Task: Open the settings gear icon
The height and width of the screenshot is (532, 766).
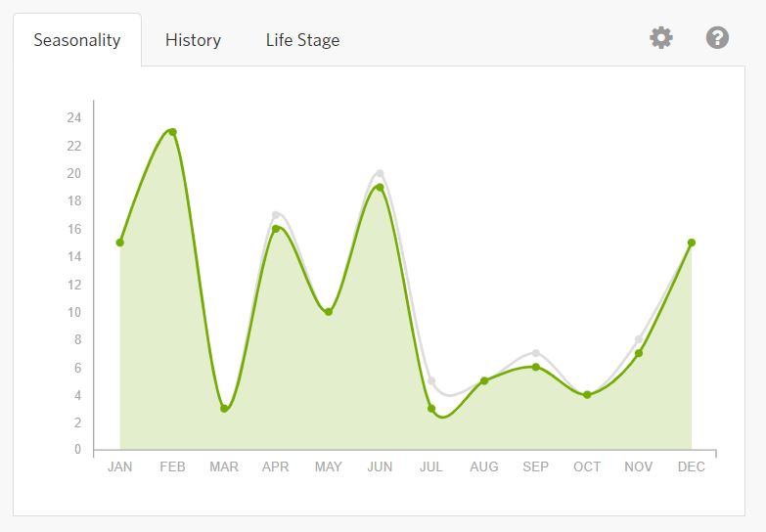Action: click(x=661, y=38)
